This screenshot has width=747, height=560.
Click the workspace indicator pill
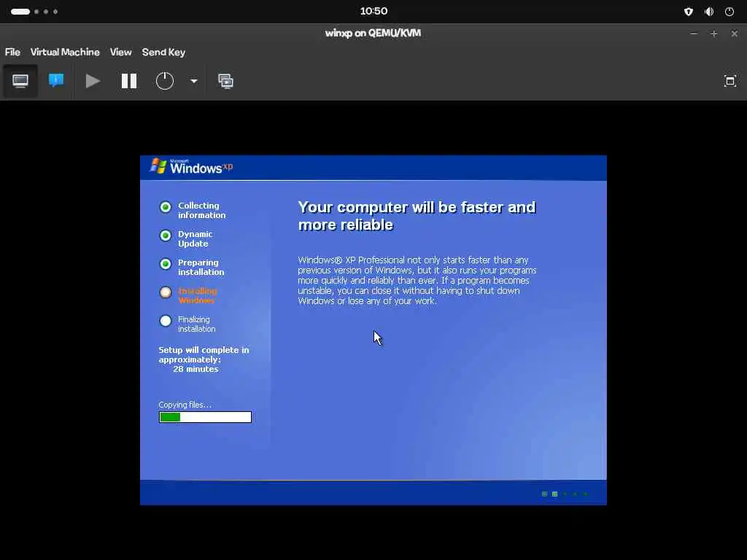(x=20, y=12)
